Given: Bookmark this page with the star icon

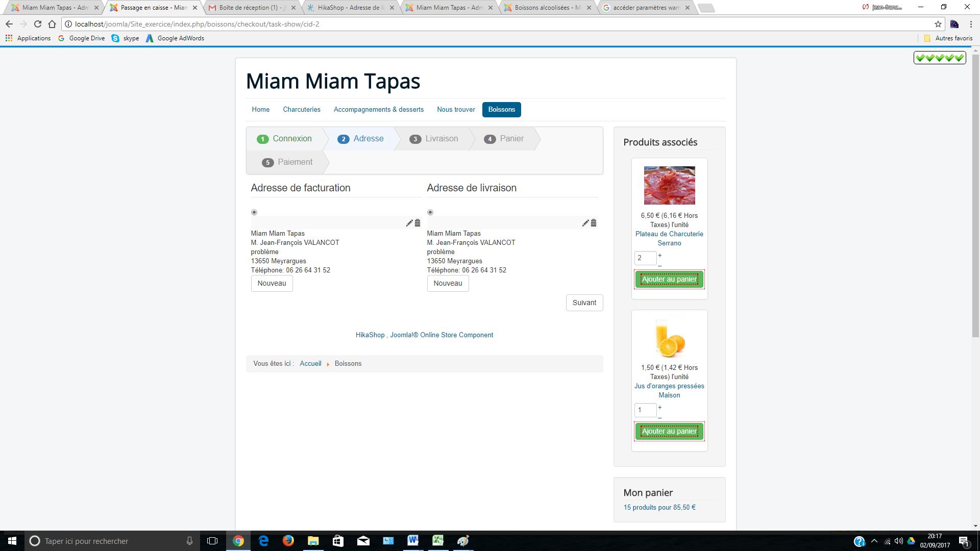Looking at the screenshot, I should point(938,24).
